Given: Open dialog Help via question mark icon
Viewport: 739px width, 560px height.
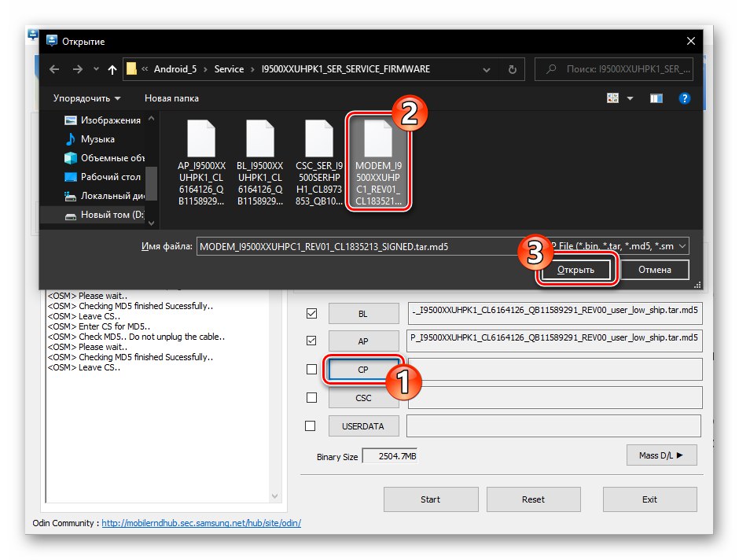Looking at the screenshot, I should click(684, 98).
